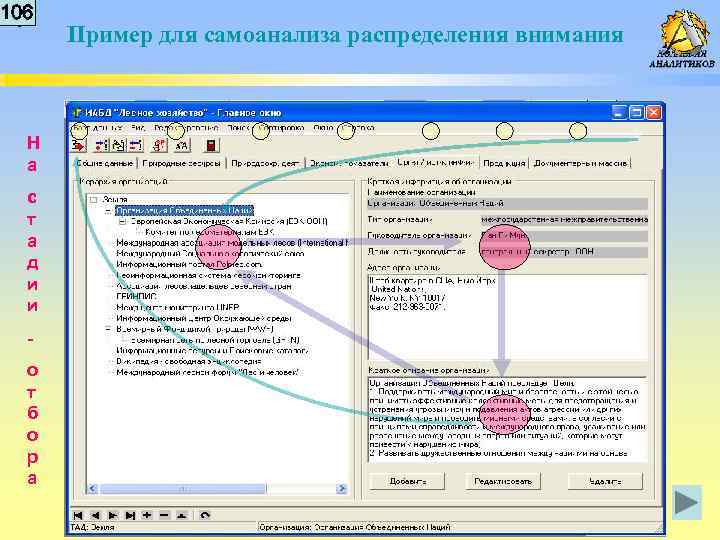The image size is (720, 540).
Task: Click the horizontal scrollbar thumb under tree
Action: pos(182,489)
